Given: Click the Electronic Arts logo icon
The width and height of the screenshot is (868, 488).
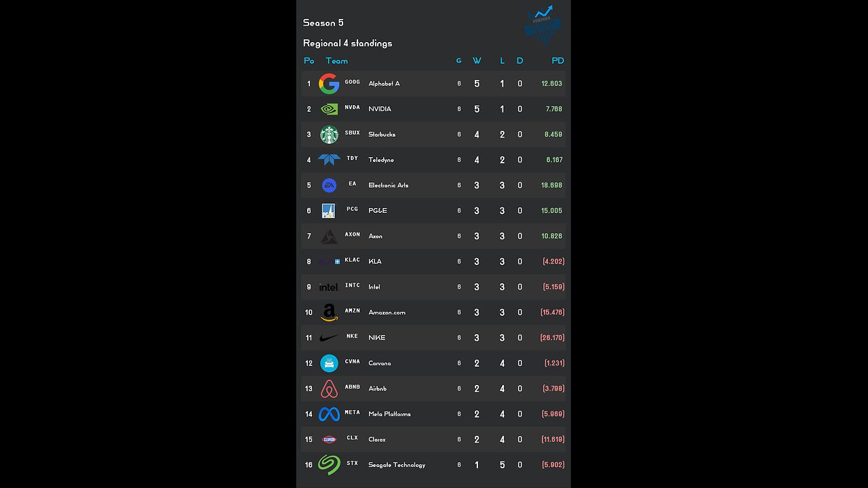Looking at the screenshot, I should 329,185.
